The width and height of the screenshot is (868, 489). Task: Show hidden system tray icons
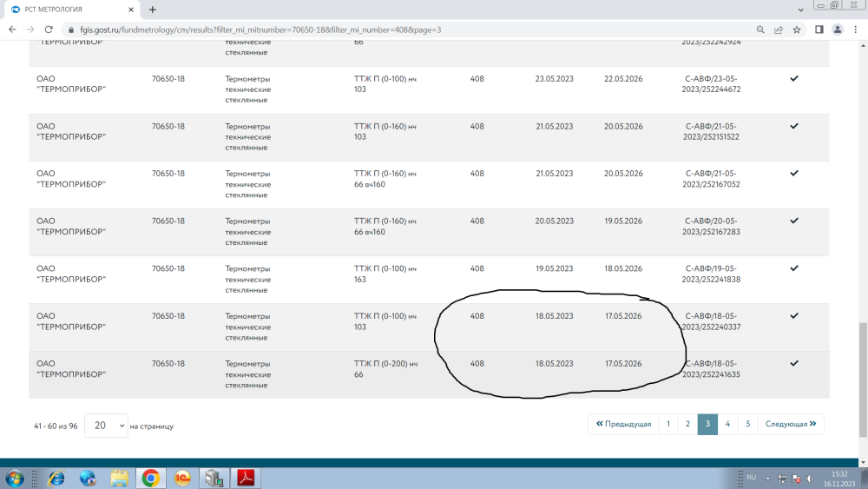point(766,478)
